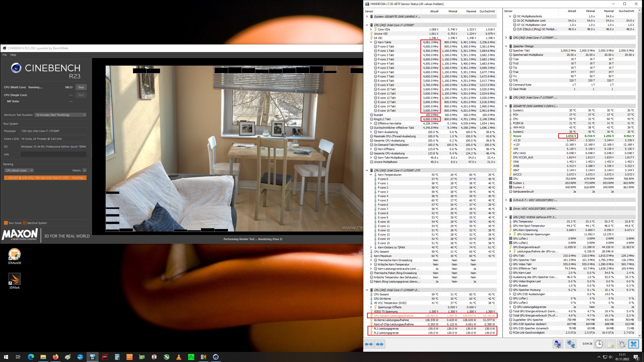Start logging with the document-plus button

point(611,344)
